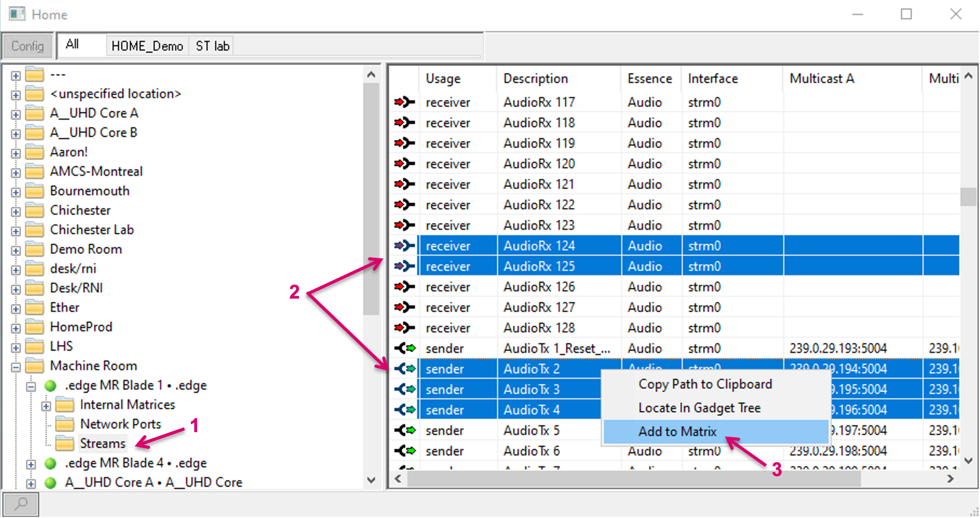Click the Home app icon in title bar

click(x=16, y=14)
